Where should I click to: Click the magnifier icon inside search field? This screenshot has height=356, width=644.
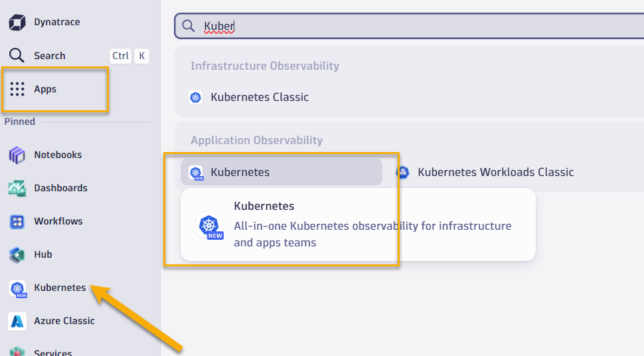coord(189,26)
